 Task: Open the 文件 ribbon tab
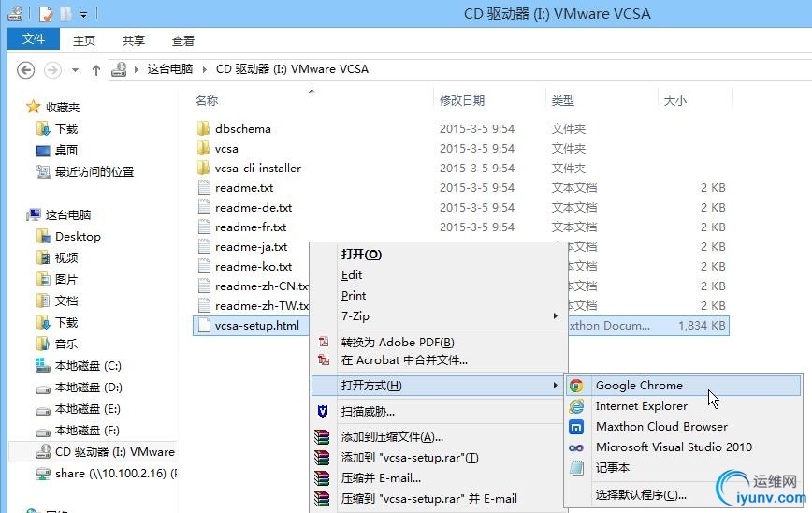[x=34, y=39]
